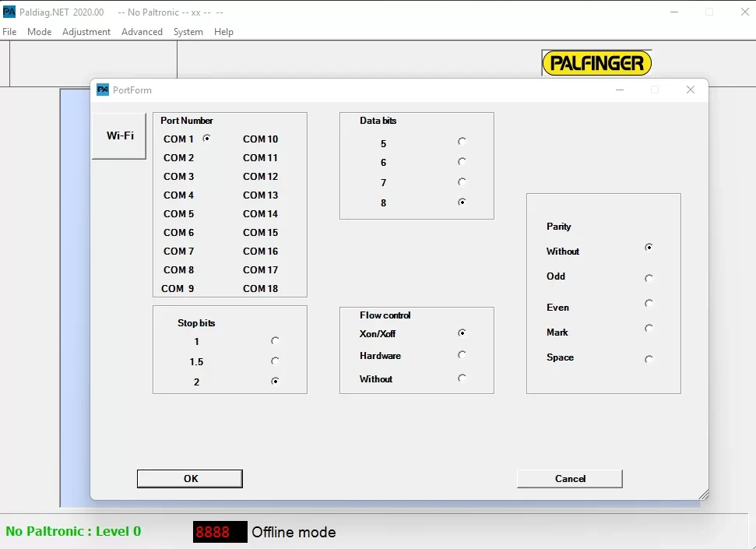Confirm port settings with OK
Screen dimensions: 756x549
point(190,479)
